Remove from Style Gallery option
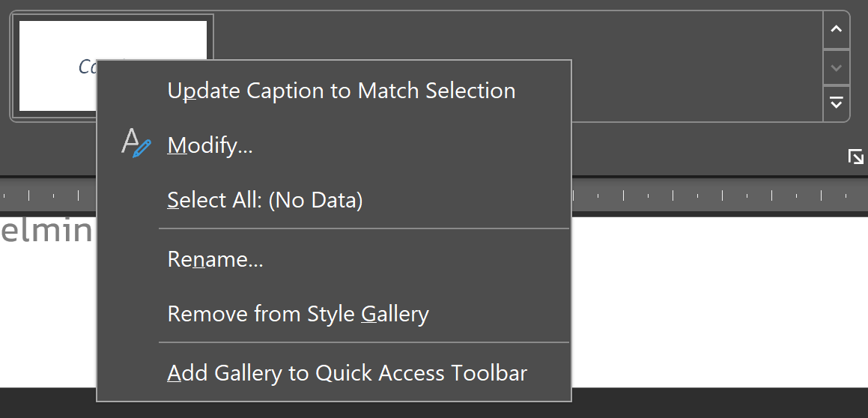 click(x=298, y=314)
